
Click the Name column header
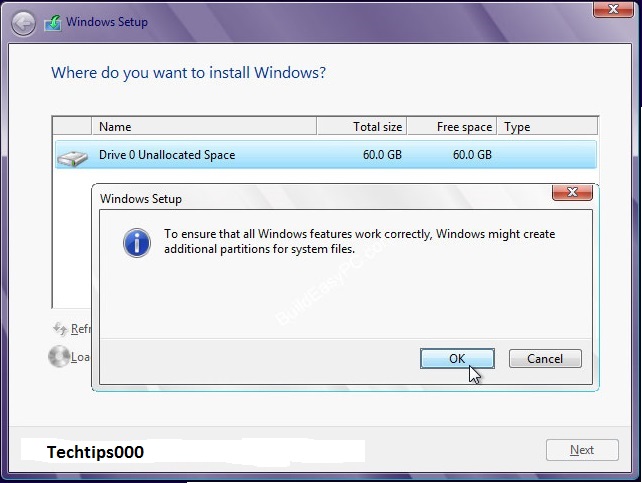coord(204,126)
